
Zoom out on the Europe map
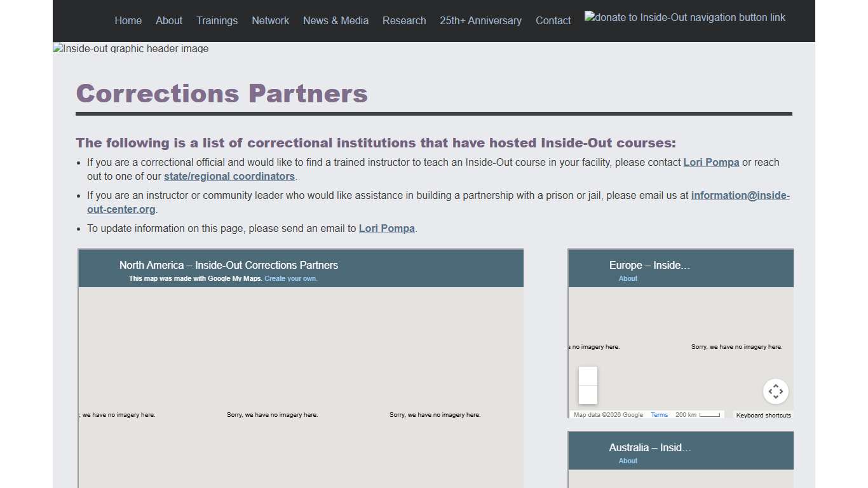tap(588, 395)
